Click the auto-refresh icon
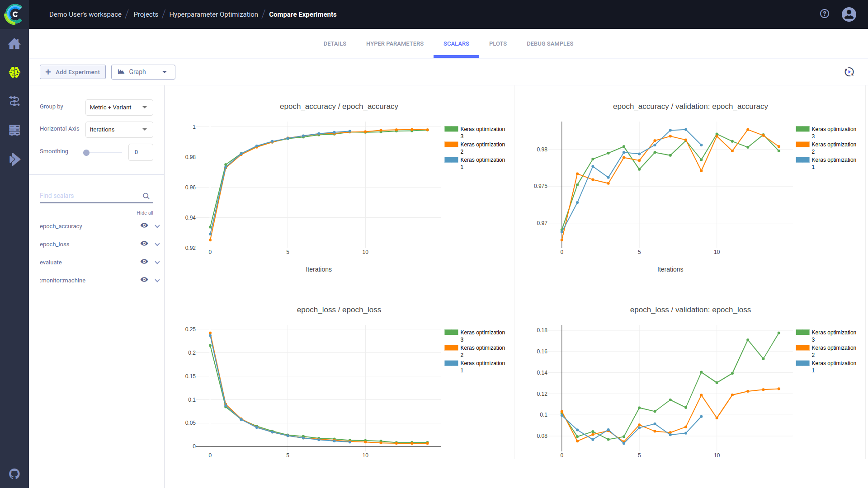 click(x=849, y=72)
